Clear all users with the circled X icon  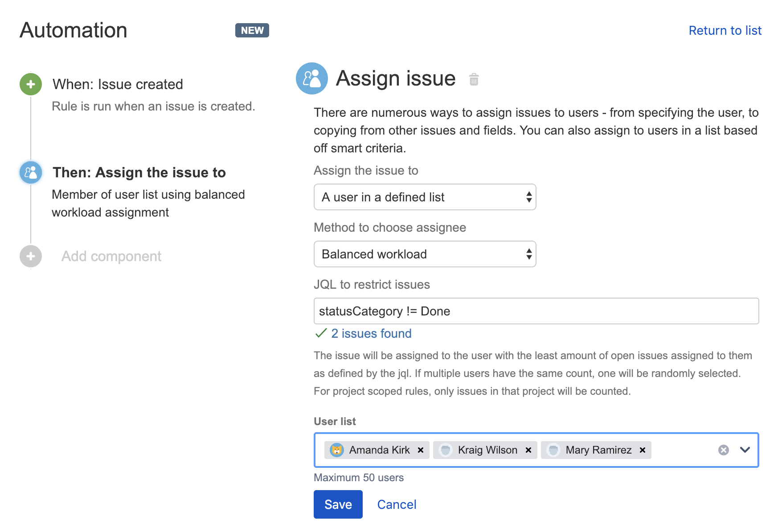point(723,450)
